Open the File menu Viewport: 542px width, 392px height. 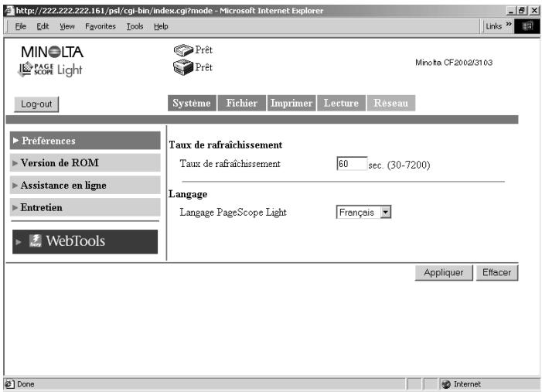(21, 26)
